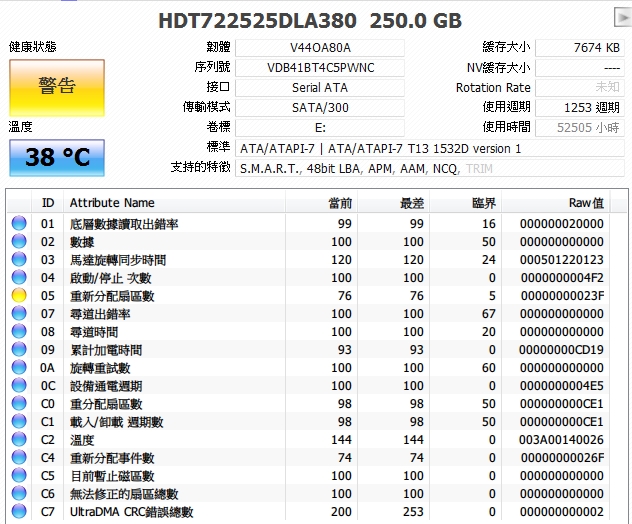Click the 警告 health status button
This screenshot has width=632, height=524.
[x=56, y=87]
